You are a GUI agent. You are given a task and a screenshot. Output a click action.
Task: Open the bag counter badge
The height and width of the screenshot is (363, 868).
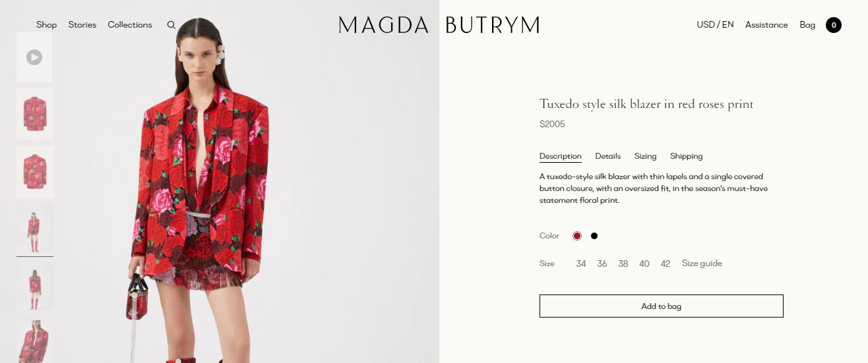click(834, 25)
